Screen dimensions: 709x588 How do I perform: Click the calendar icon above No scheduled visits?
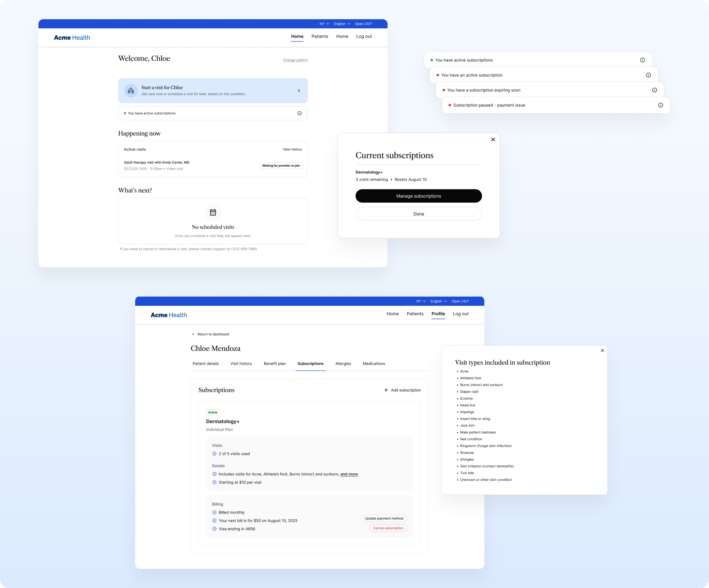tap(213, 212)
